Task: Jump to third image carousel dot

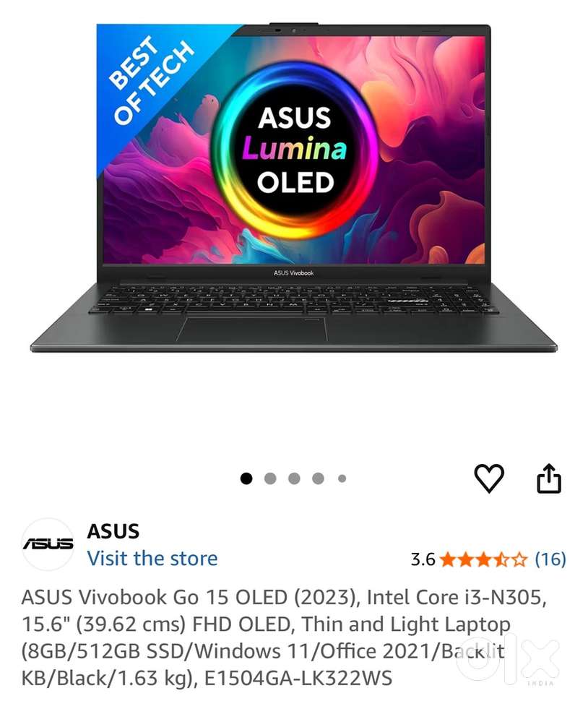Action: [295, 479]
